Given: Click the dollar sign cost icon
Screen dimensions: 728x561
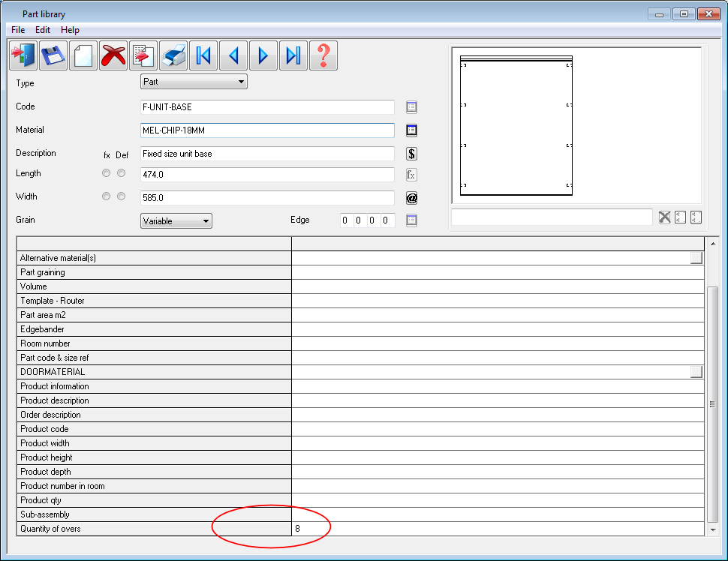Looking at the screenshot, I should click(x=411, y=154).
